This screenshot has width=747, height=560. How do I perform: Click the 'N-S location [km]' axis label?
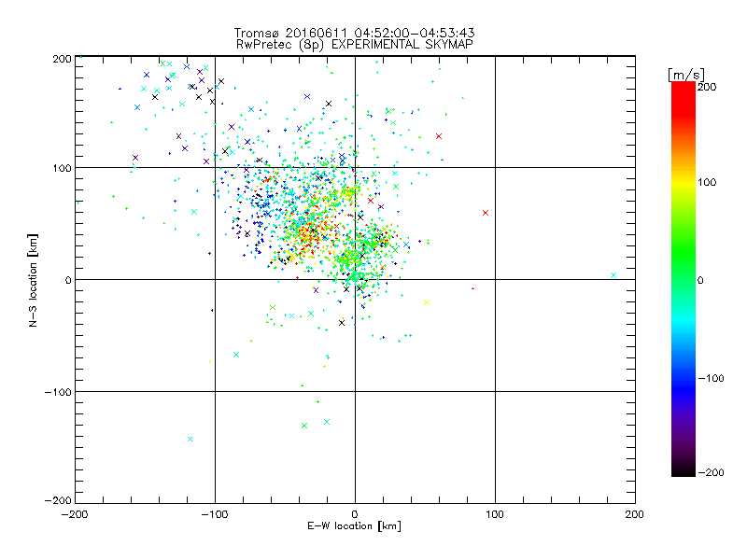pos(33,280)
